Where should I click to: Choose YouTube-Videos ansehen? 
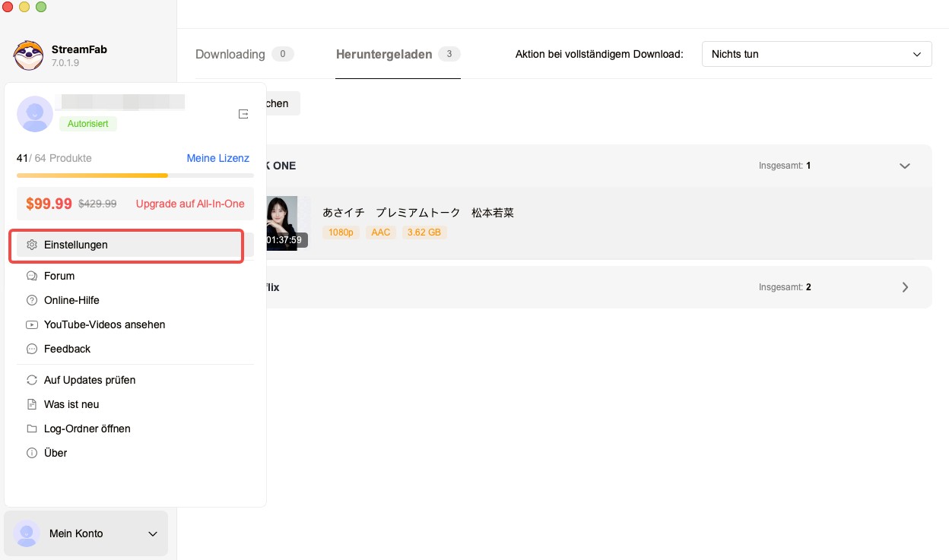(135, 324)
